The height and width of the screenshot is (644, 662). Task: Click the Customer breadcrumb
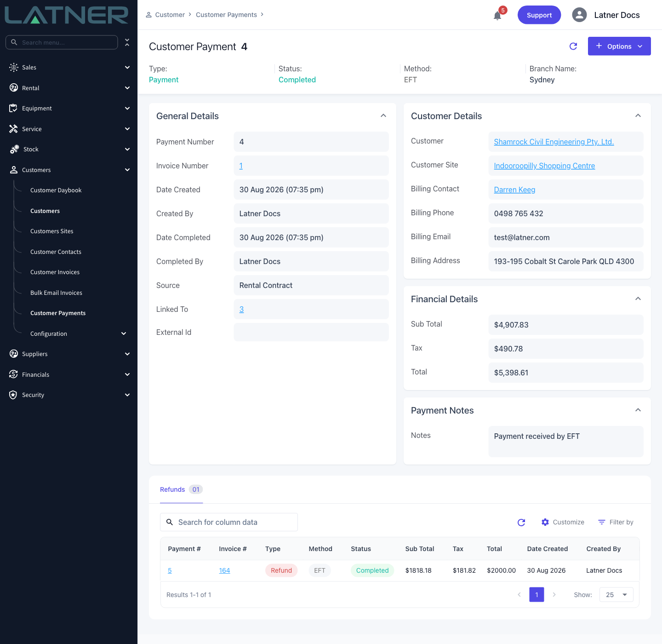(170, 15)
